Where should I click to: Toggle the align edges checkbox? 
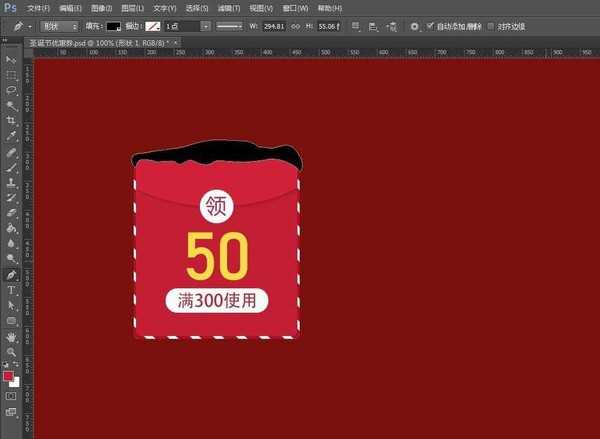pos(490,25)
